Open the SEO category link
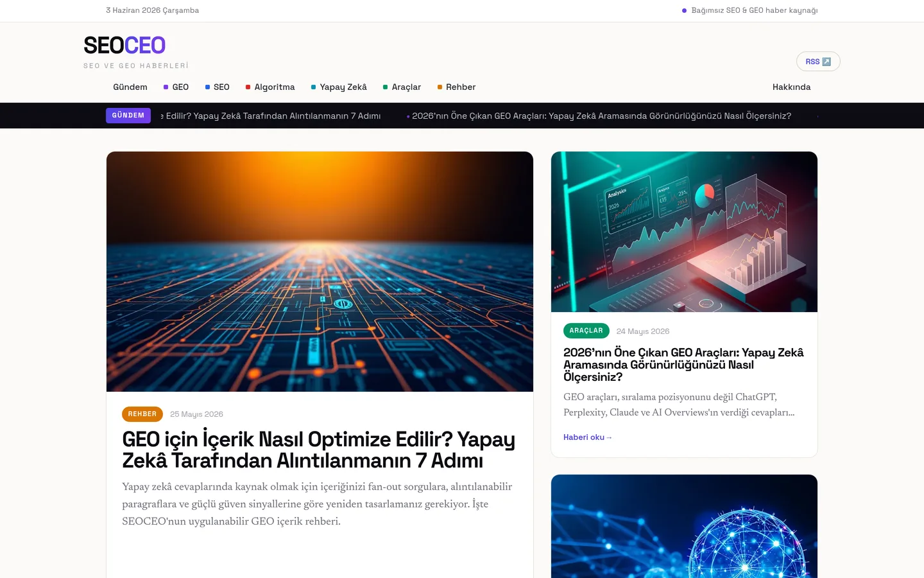924x578 pixels. click(x=217, y=87)
